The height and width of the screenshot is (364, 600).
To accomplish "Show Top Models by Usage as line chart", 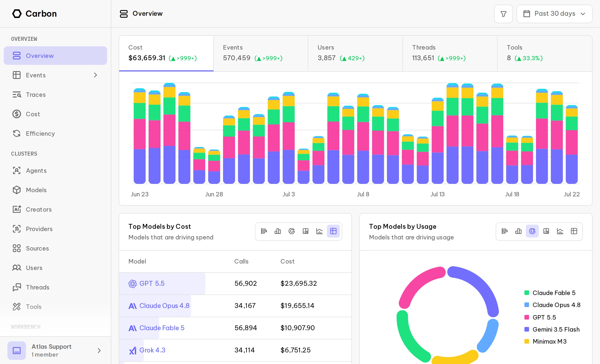I will pyautogui.click(x=560, y=231).
